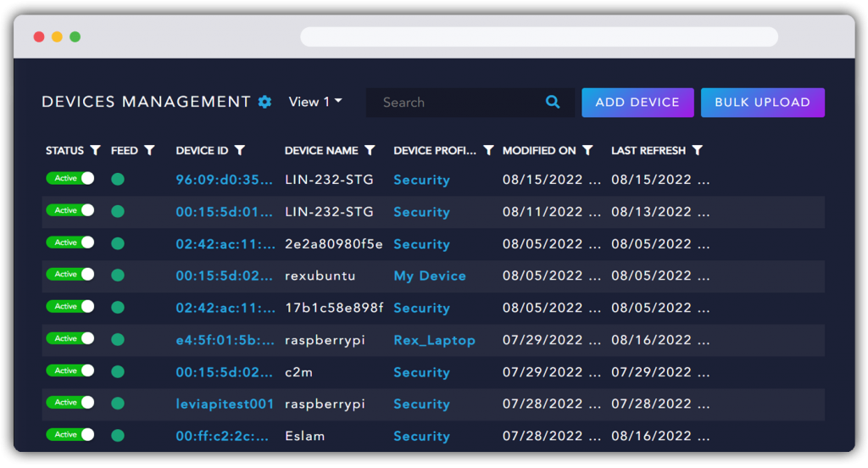Image resolution: width=868 pixels, height=468 pixels.
Task: Toggle Active status for 17b1c58e898f device
Action: coord(70,306)
